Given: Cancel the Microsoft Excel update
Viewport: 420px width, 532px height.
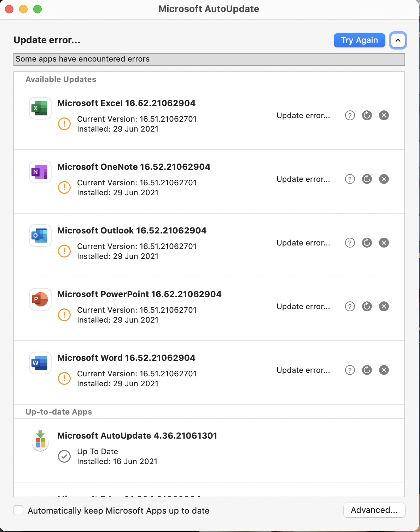Looking at the screenshot, I should coord(384,115).
